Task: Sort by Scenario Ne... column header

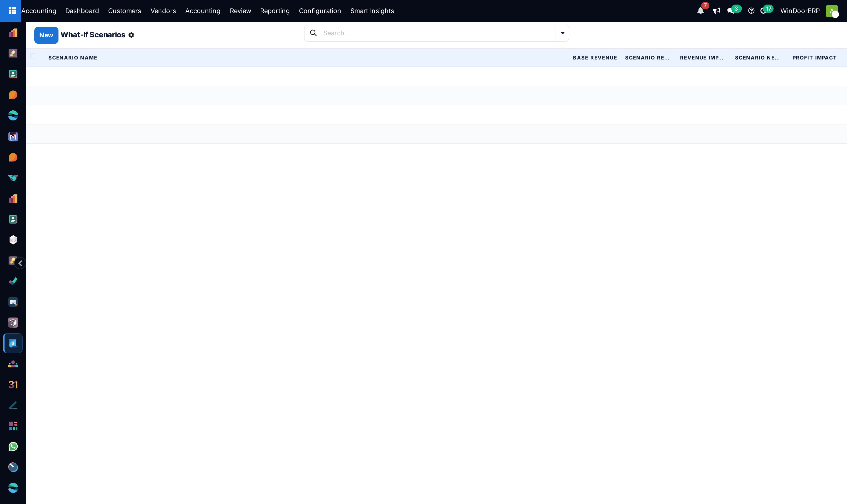Action: click(757, 58)
